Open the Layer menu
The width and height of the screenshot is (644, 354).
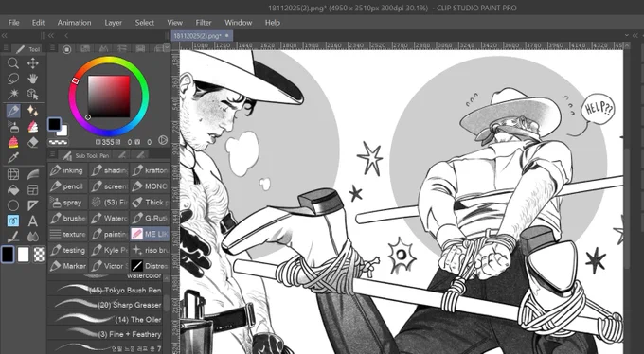tap(113, 23)
